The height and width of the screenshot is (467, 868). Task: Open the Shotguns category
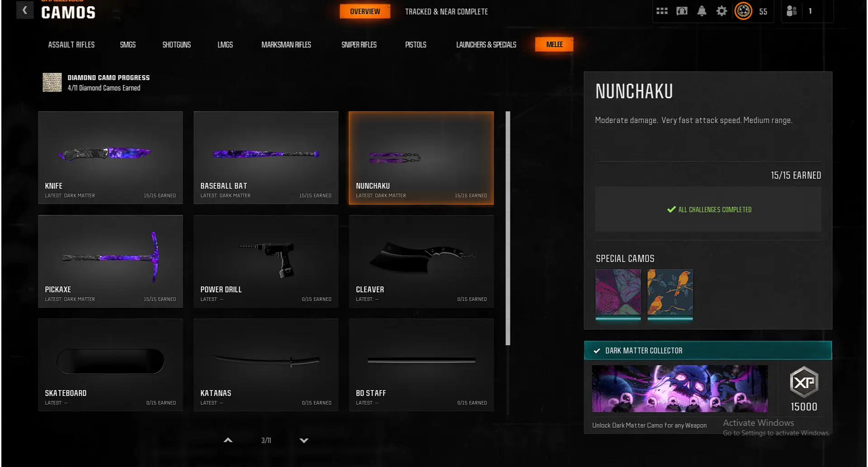click(x=177, y=45)
